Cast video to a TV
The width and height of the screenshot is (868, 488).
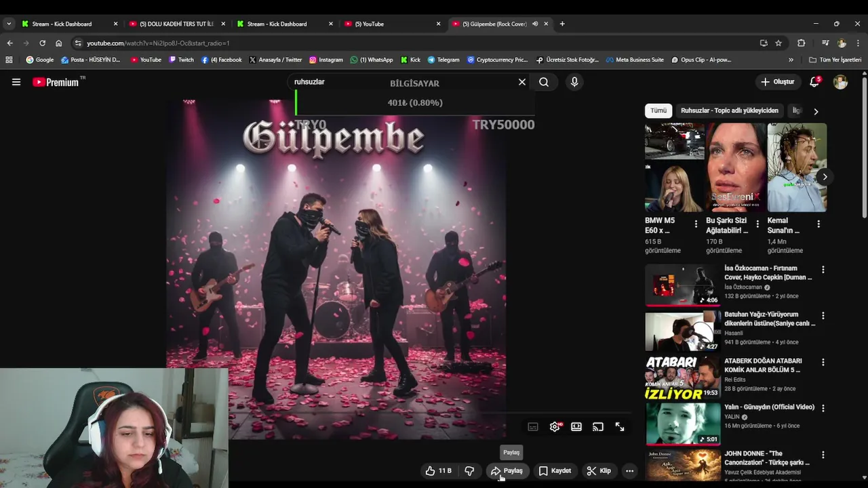598,427
